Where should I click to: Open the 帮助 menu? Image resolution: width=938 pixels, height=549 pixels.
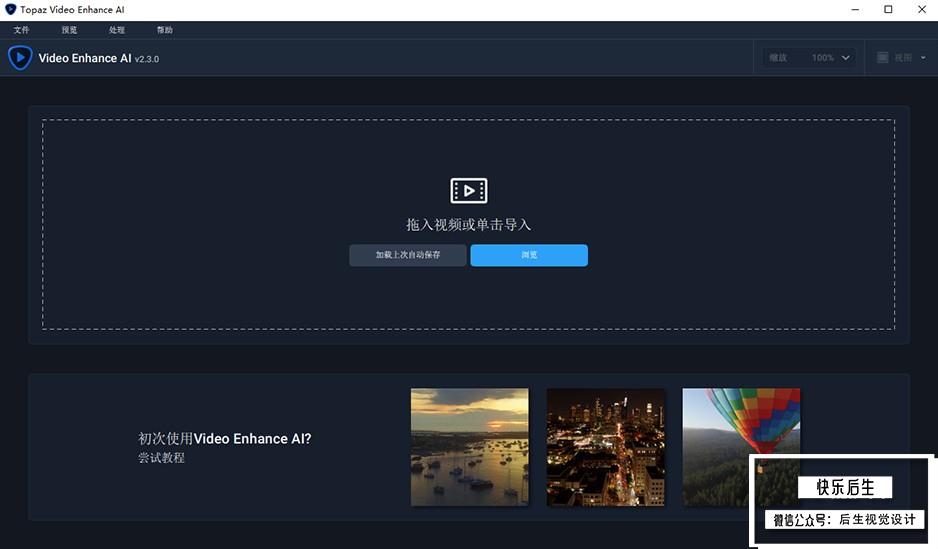coord(165,30)
